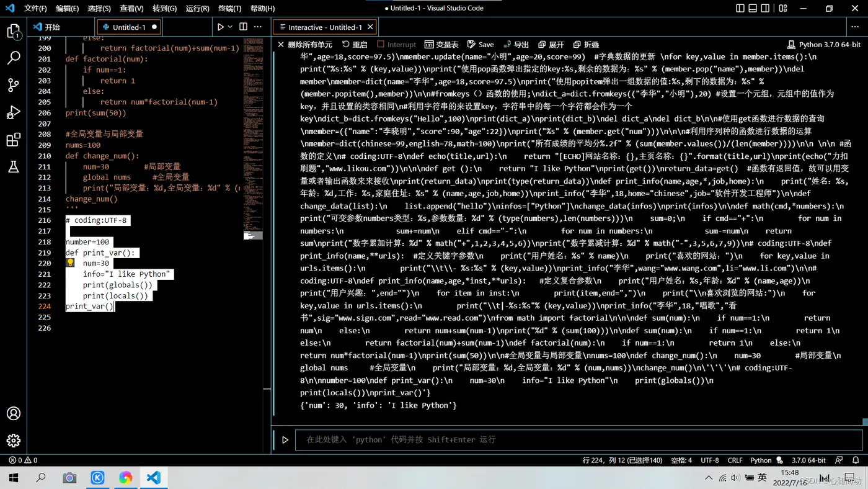
Task: Click the editor vertical scrollbar
Action: 267,244
